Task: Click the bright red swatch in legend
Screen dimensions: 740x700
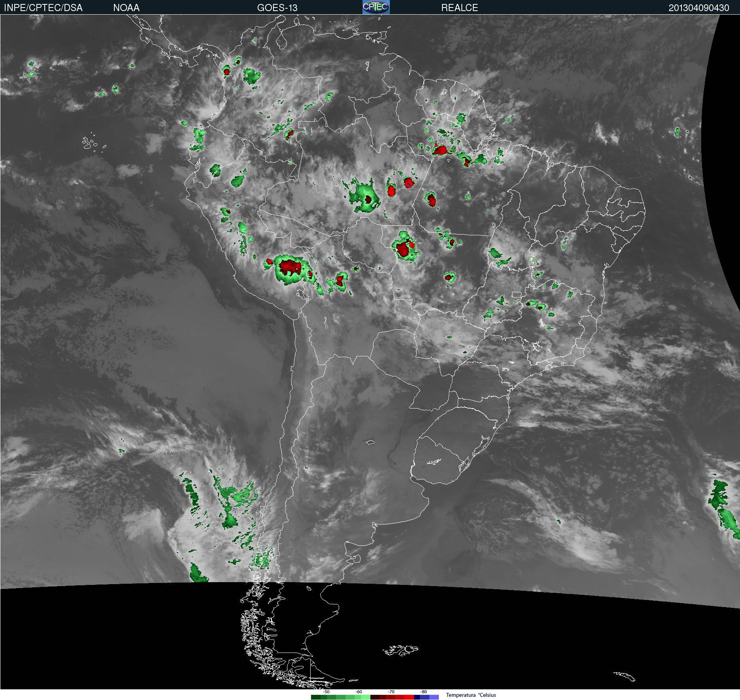Action: [x=409, y=697]
